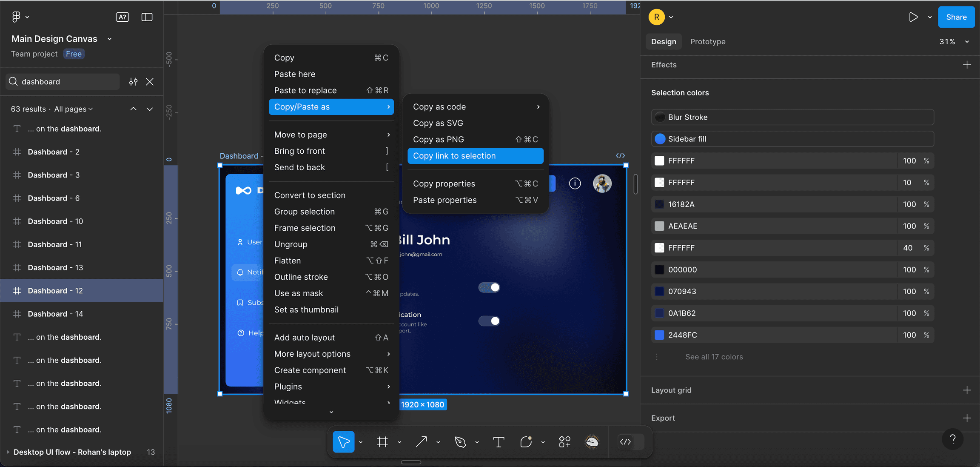Image resolution: width=980 pixels, height=467 pixels.
Task: Click the Figma main menu logo
Action: coord(16,17)
